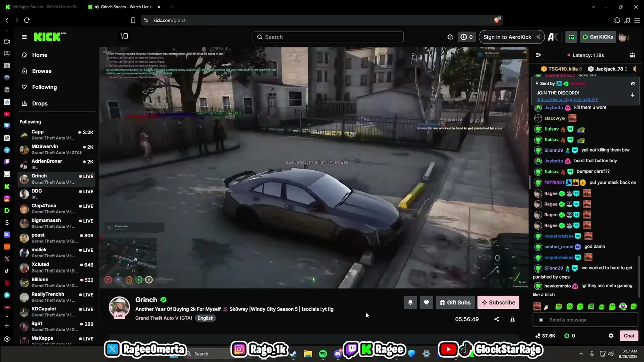Open poast's channel in Following list
The image size is (644, 362).
point(56,238)
